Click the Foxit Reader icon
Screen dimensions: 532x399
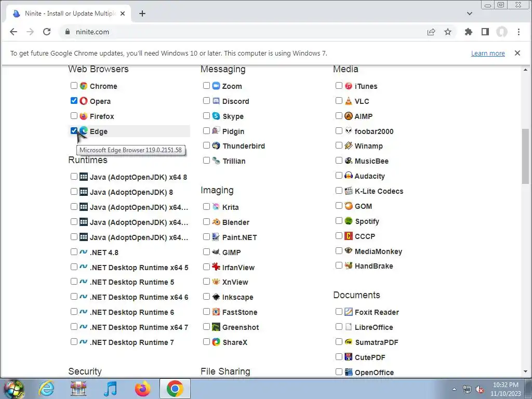349,312
